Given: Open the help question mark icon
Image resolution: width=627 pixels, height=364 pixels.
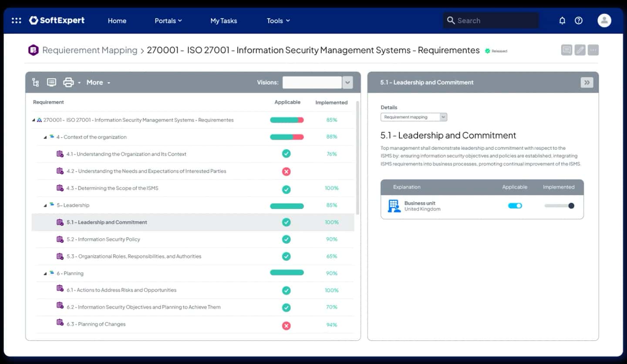Looking at the screenshot, I should point(579,20).
